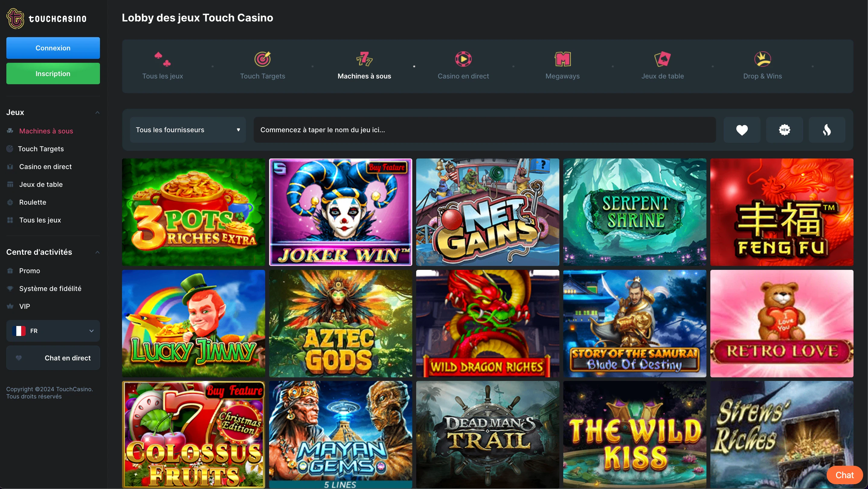Click heart icon in Chat en direct button
The image size is (868, 489).
pos(19,358)
